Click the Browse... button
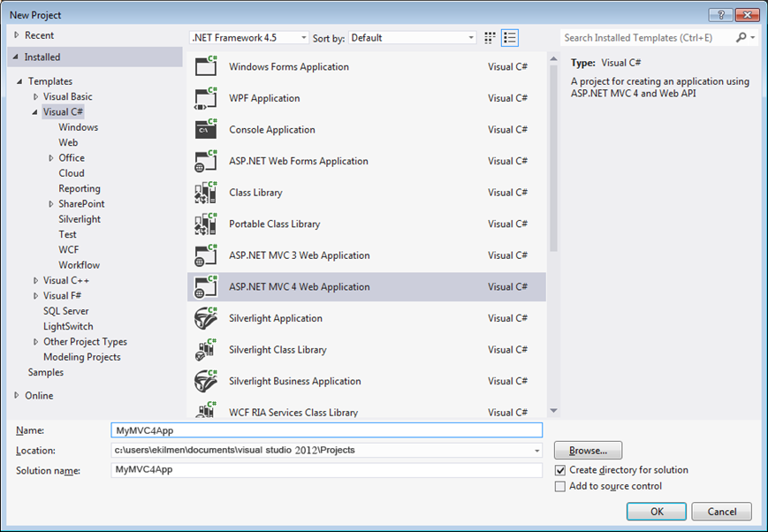 [x=589, y=451]
